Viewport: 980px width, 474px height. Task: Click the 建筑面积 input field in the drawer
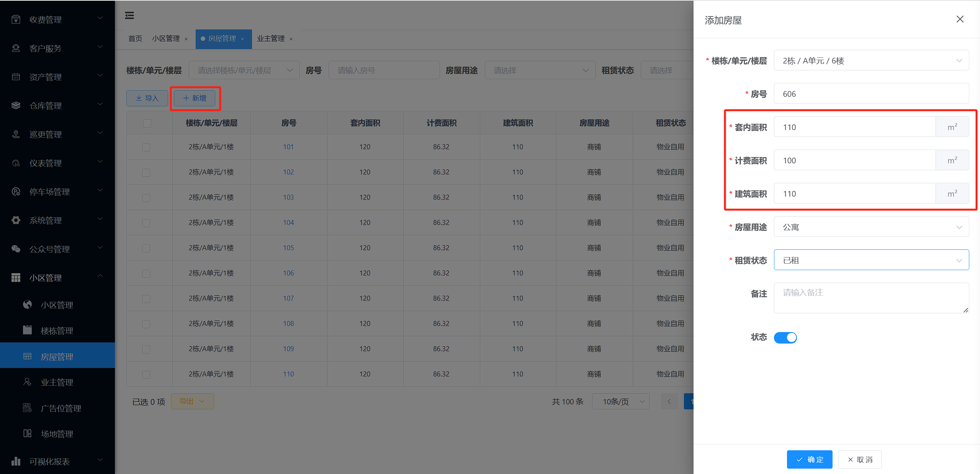coord(855,194)
